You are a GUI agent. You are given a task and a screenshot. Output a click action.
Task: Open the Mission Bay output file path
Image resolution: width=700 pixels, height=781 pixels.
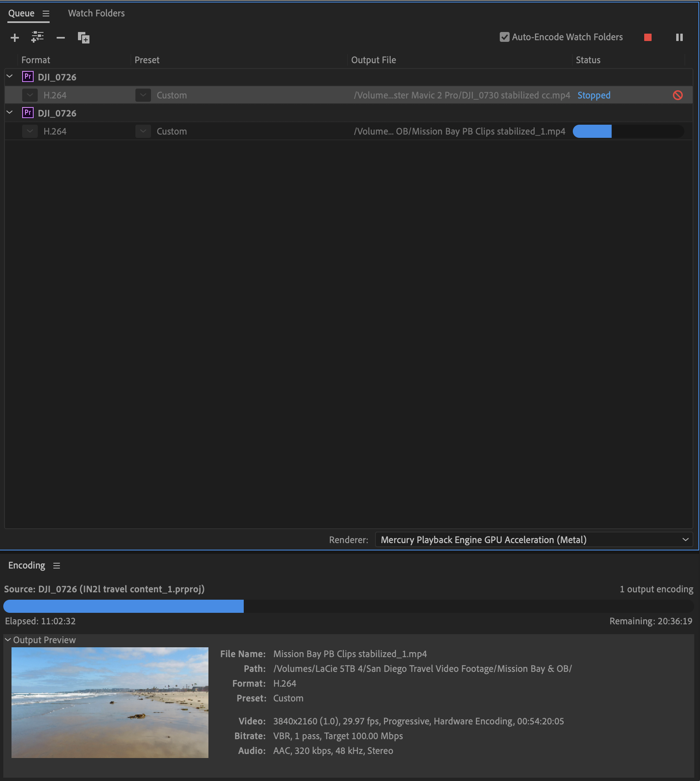coord(459,131)
